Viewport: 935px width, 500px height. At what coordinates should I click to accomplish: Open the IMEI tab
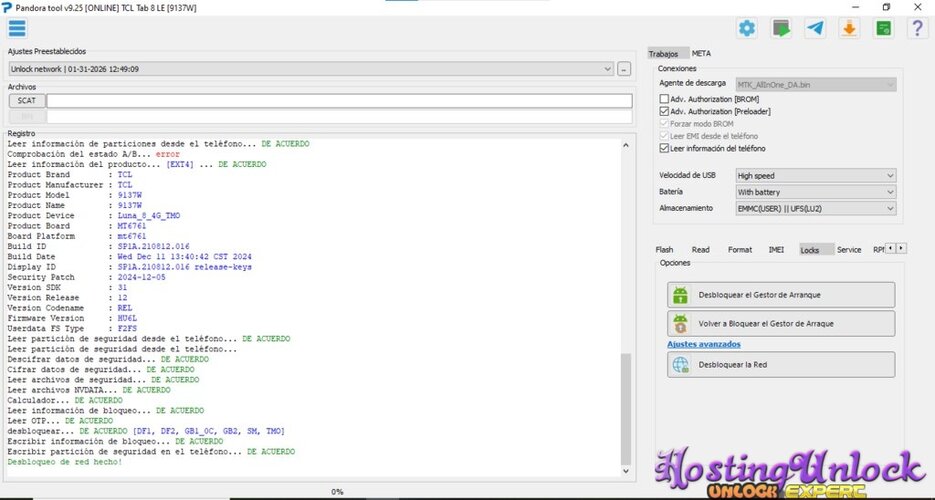pos(776,250)
